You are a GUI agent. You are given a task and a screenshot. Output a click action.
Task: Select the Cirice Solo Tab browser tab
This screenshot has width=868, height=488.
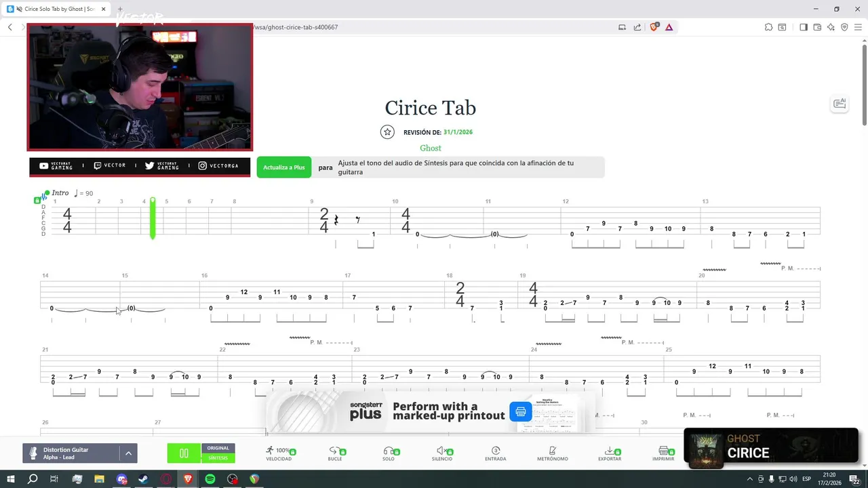56,9
